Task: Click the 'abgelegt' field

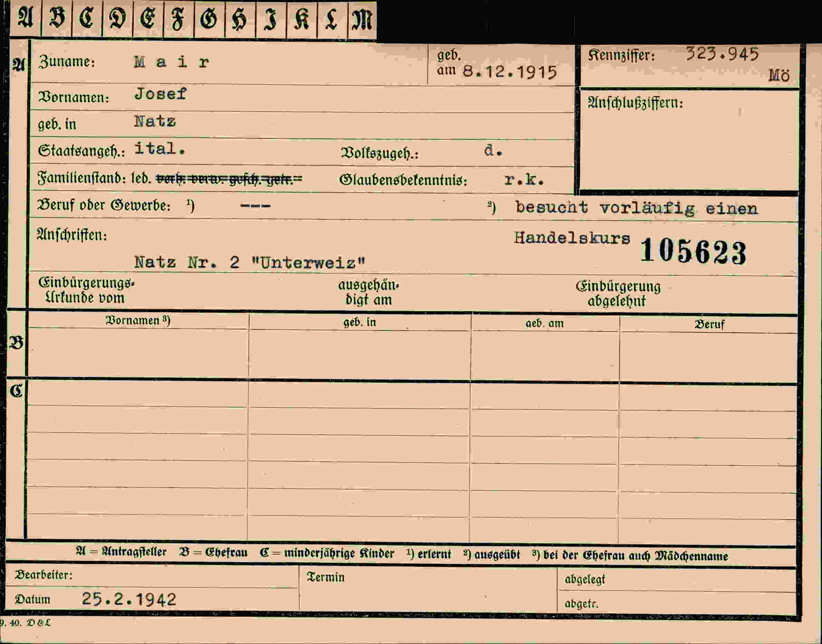Action: pos(677,579)
